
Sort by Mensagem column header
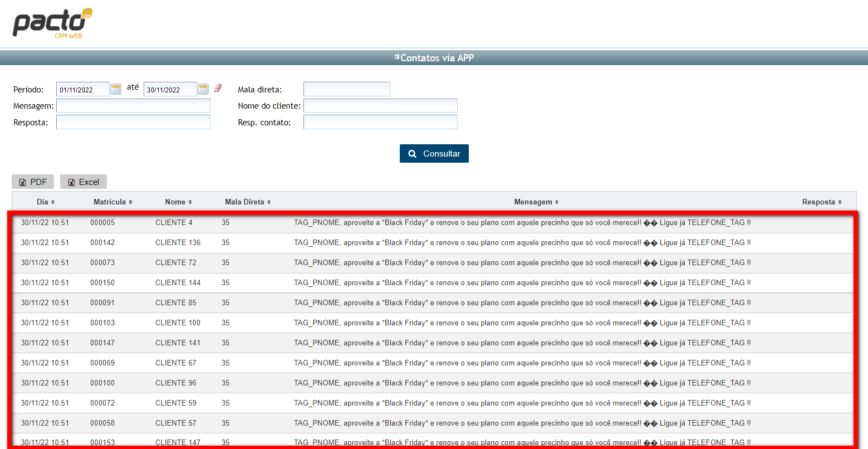pos(536,202)
